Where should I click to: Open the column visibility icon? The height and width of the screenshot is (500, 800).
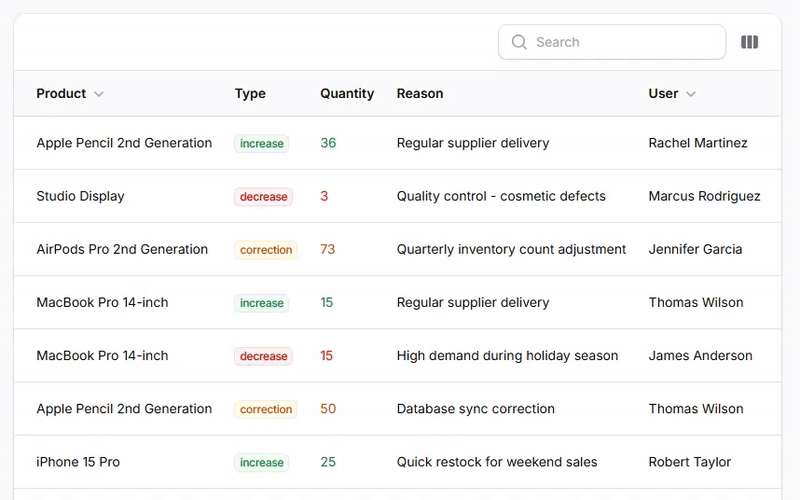point(749,42)
